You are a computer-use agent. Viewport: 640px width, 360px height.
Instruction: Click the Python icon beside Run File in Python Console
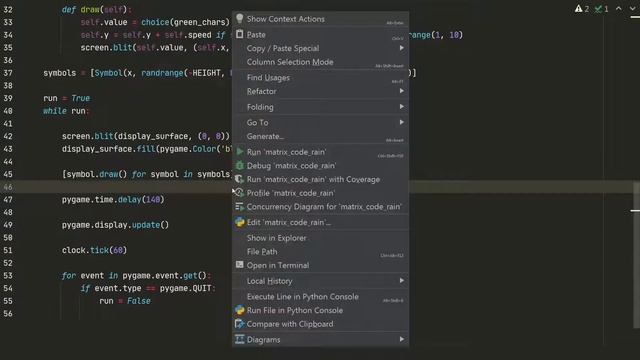(x=240, y=310)
